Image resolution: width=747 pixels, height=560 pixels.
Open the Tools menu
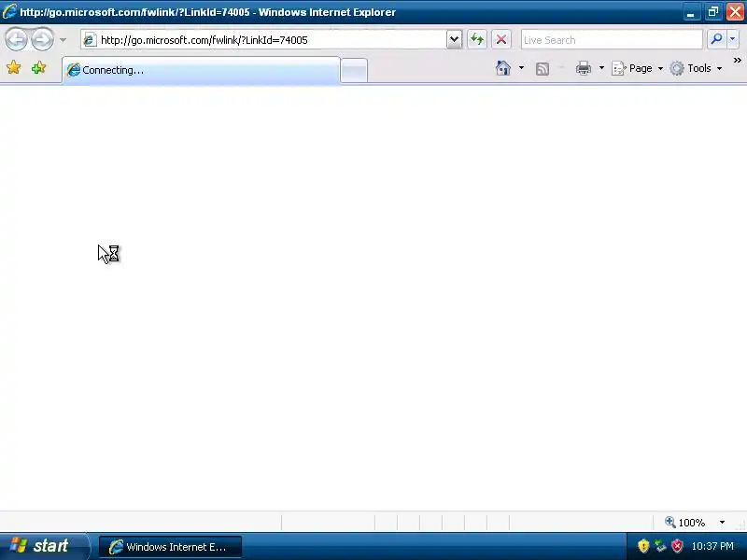pos(696,68)
